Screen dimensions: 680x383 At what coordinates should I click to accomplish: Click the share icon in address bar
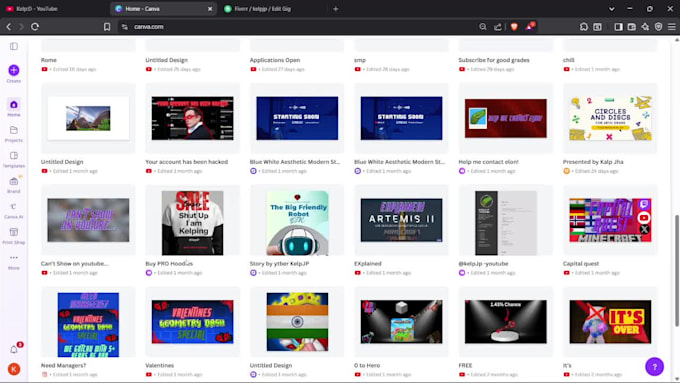498,27
